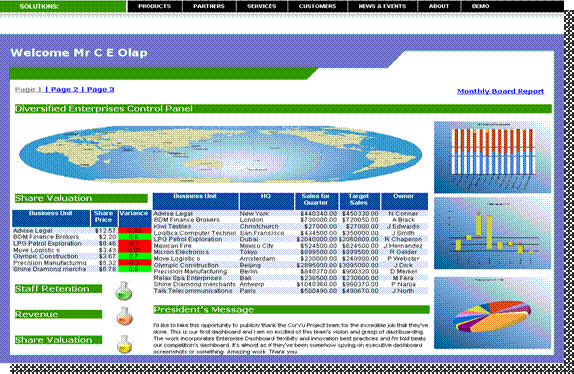Select the Olympic Construction row in sales table
Screen dimensions: 574x374
coord(290,265)
